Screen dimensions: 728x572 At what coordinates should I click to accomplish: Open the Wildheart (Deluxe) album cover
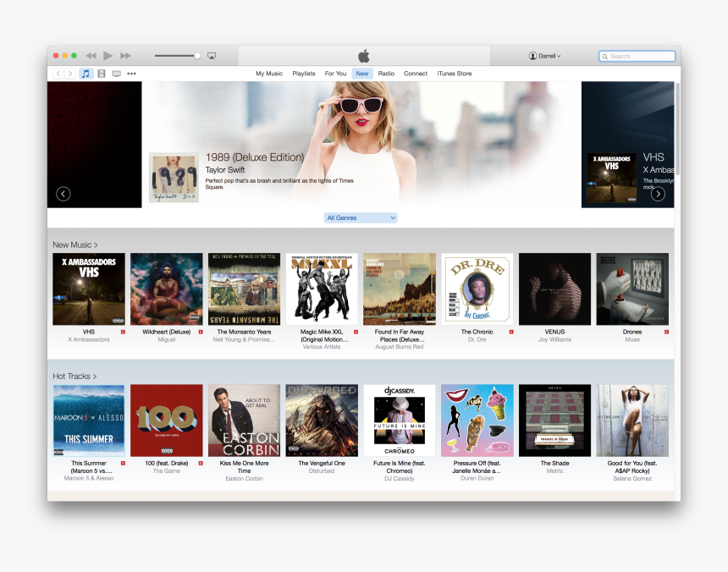pyautogui.click(x=166, y=289)
